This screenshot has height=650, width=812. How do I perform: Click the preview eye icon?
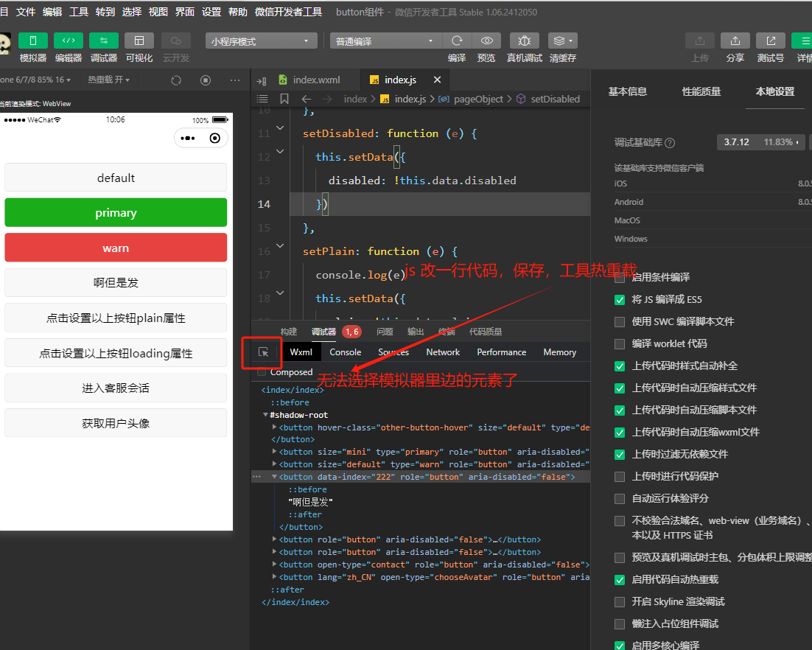(486, 41)
